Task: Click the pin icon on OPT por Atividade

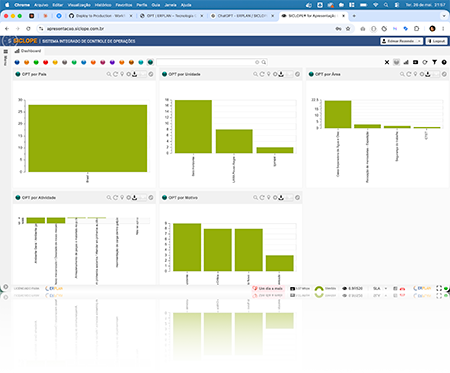Action: click(122, 198)
